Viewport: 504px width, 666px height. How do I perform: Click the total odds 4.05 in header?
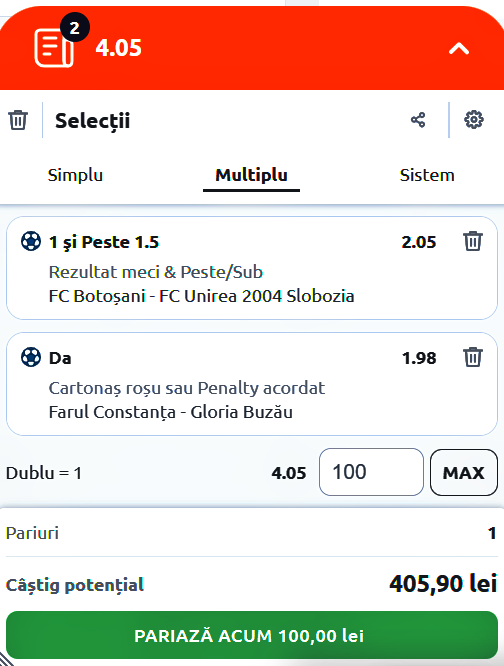click(118, 48)
